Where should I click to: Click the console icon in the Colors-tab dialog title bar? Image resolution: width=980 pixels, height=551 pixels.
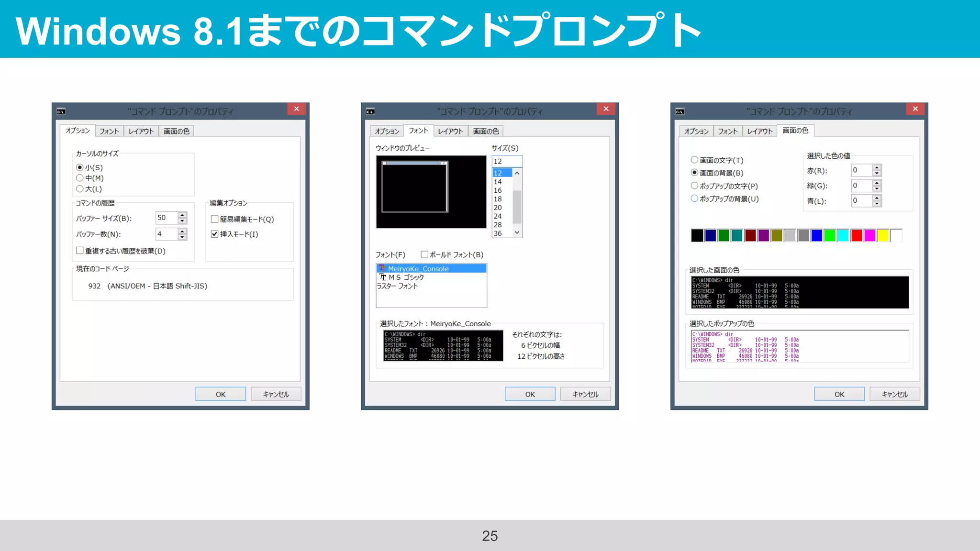680,111
